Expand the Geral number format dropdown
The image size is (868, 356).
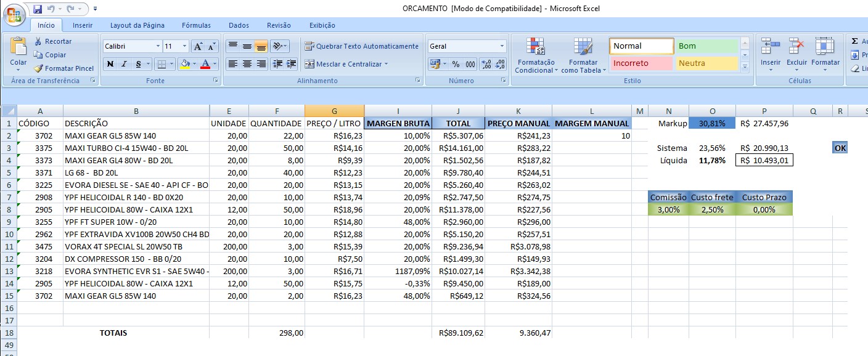coord(502,46)
